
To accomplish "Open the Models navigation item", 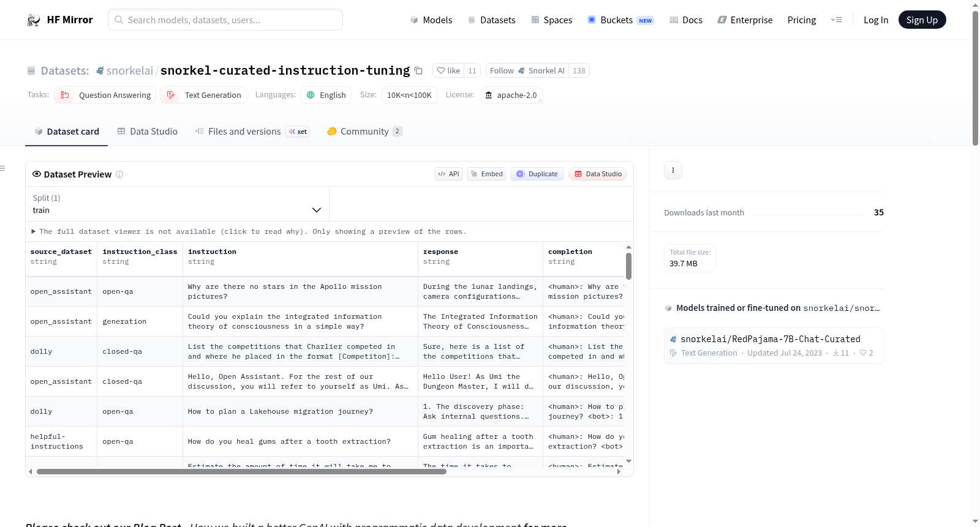I will point(431,20).
